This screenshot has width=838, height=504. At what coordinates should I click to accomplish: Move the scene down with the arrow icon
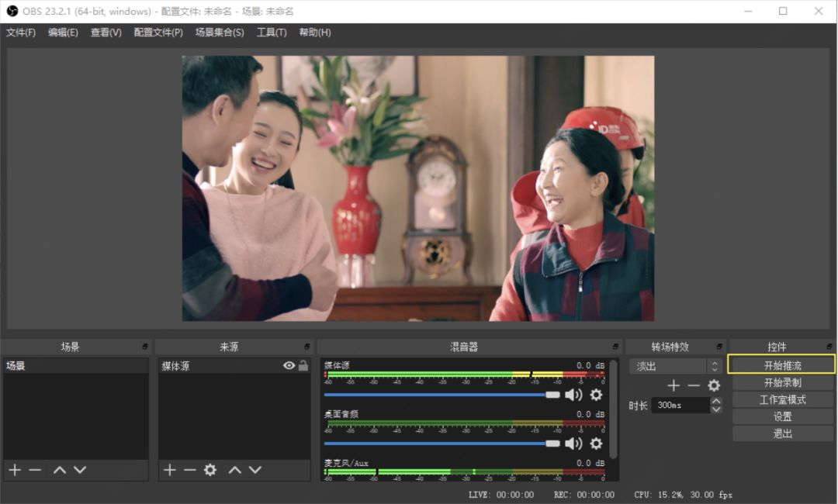80,470
